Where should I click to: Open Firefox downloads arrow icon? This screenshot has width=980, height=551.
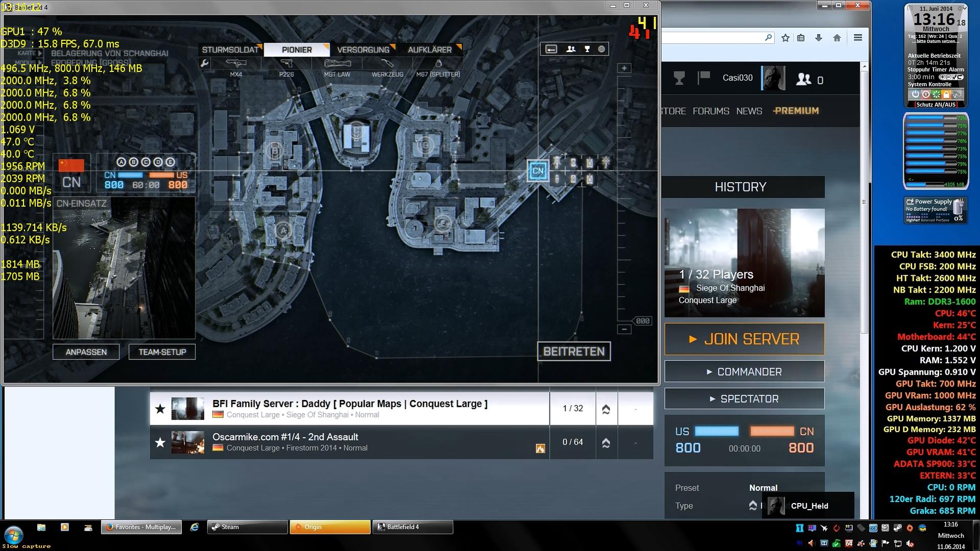pos(819,38)
